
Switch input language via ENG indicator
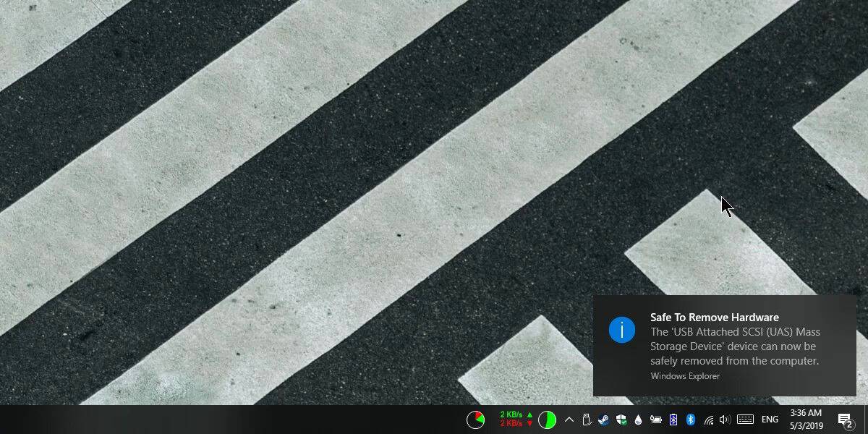770,420
